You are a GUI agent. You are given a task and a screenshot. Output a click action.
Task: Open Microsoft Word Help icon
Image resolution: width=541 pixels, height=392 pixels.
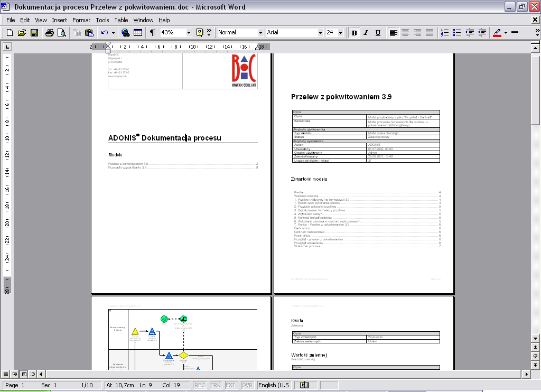tap(199, 32)
